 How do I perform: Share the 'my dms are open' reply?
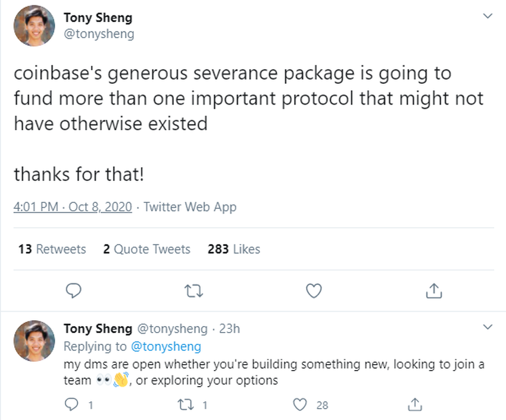414,405
